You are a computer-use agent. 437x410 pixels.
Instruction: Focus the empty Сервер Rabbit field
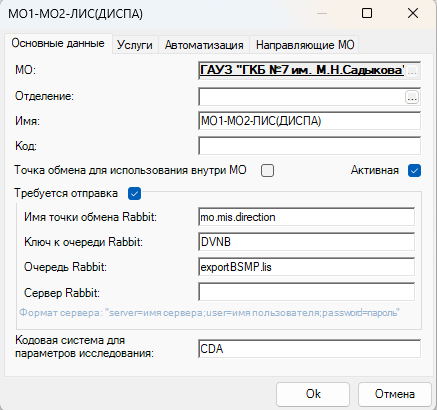click(x=307, y=292)
